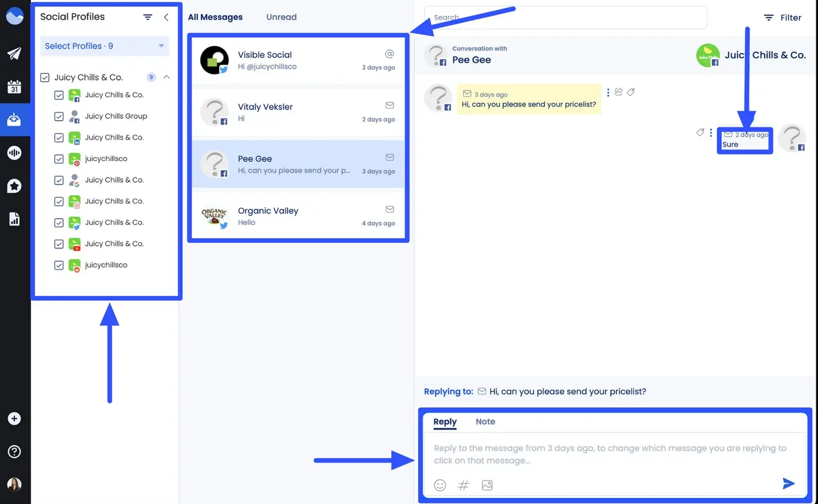Switch to the Note tab in the composer

485,422
